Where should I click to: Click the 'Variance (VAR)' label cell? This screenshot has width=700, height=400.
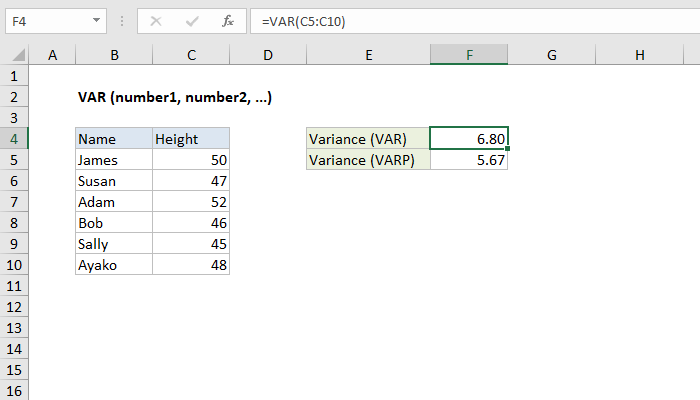click(368, 138)
